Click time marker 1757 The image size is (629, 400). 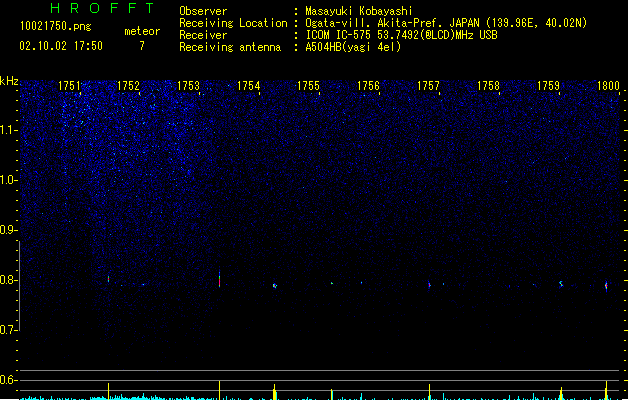[x=428, y=86]
